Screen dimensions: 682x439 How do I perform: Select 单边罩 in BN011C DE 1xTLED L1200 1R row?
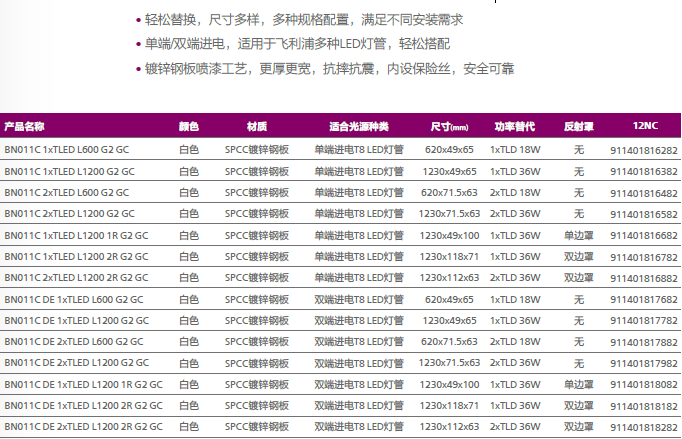tap(579, 384)
